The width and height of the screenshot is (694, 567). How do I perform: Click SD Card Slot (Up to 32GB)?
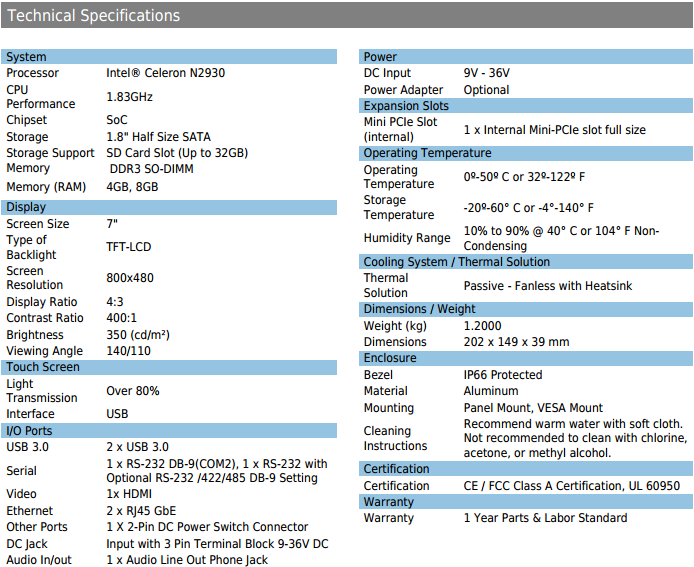click(177, 153)
